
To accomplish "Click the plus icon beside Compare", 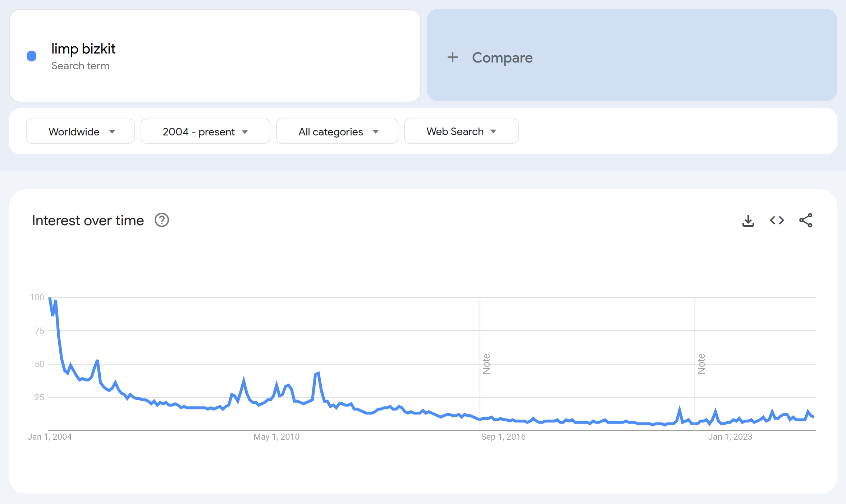I will pos(453,57).
